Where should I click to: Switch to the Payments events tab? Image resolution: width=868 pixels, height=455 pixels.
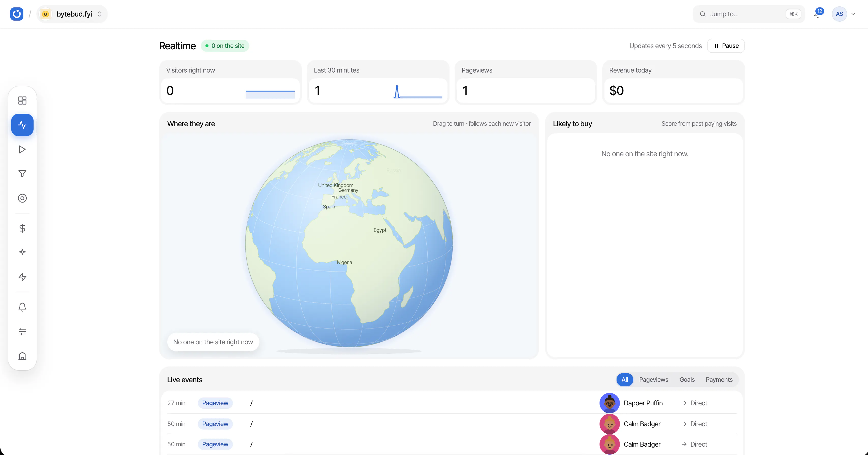719,379
